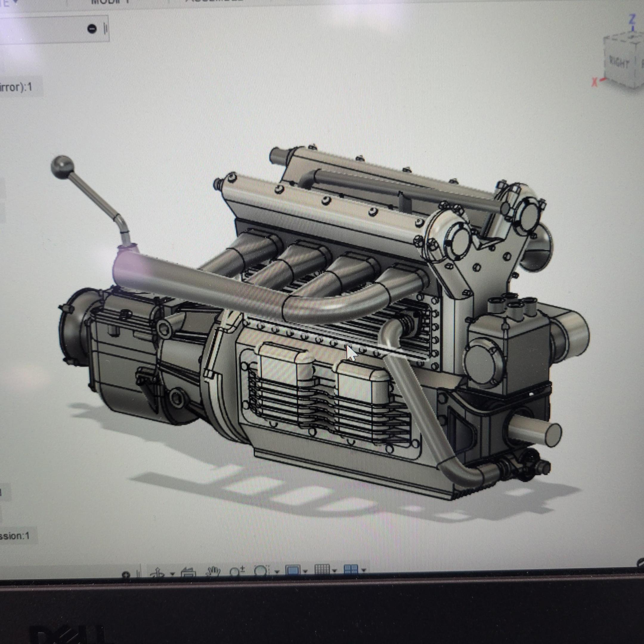Click the Zoom tool icon
644x644 pixels.
click(x=237, y=571)
